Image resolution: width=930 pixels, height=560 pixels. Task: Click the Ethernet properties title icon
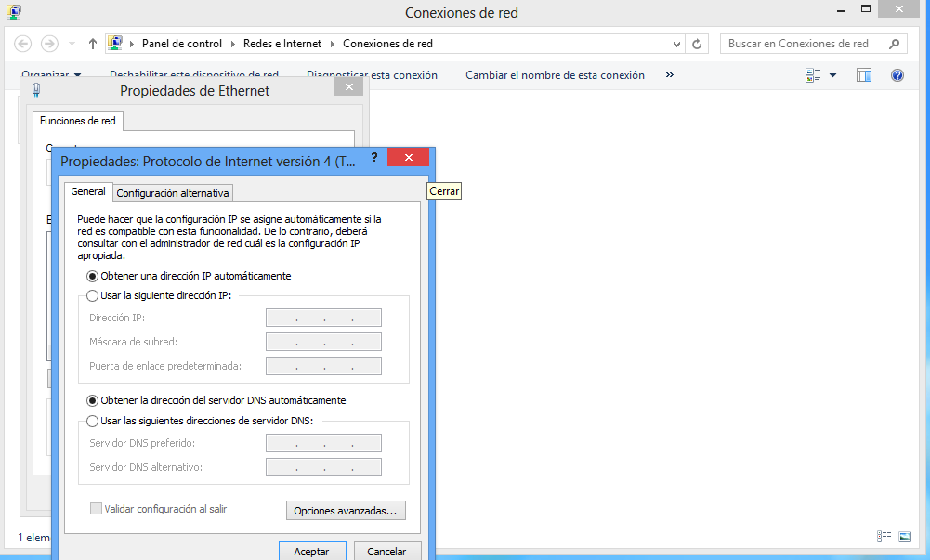tap(36, 90)
